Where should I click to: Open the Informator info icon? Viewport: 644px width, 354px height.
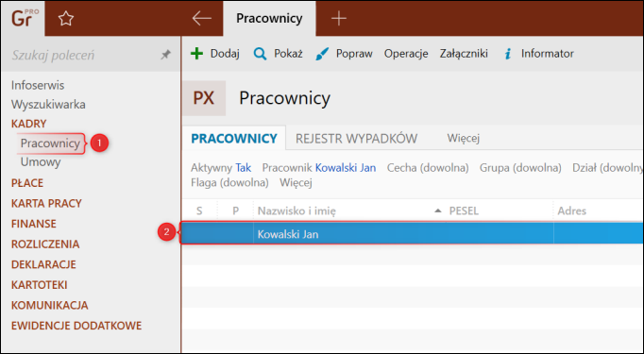[508, 54]
